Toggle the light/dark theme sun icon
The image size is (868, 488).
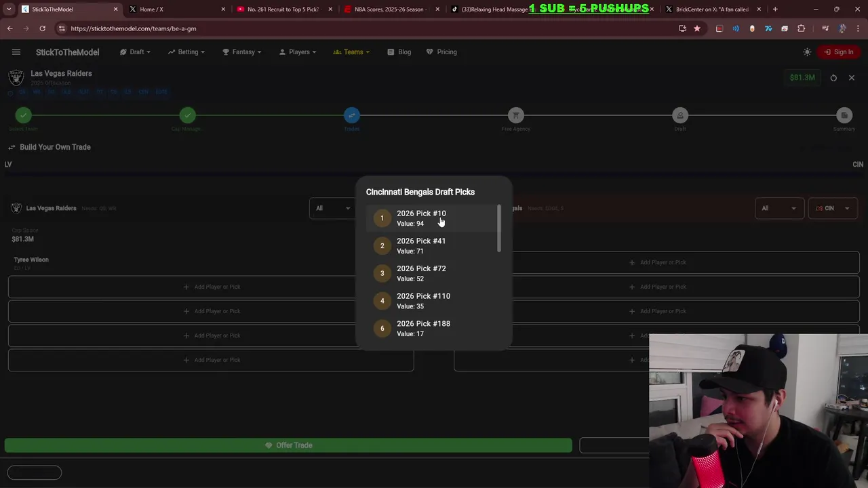807,52
